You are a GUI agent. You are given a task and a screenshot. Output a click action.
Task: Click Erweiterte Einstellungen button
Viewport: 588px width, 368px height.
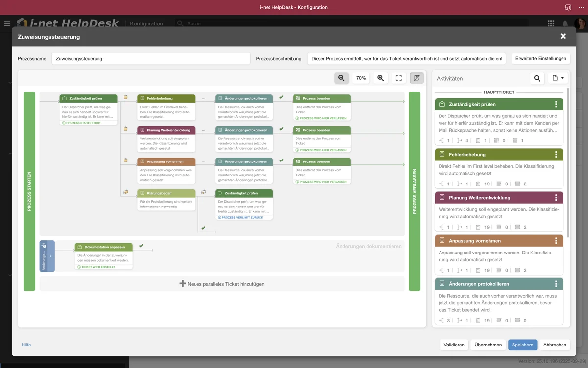point(540,59)
